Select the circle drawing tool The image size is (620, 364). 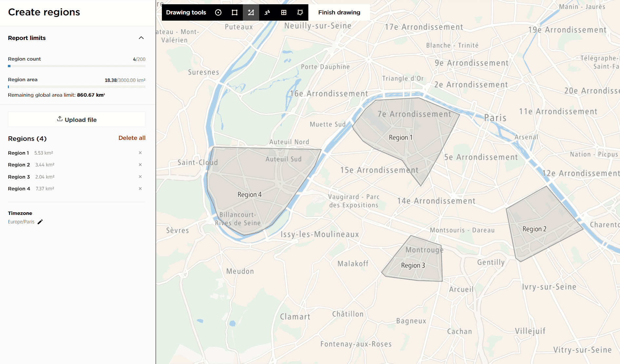pos(218,12)
